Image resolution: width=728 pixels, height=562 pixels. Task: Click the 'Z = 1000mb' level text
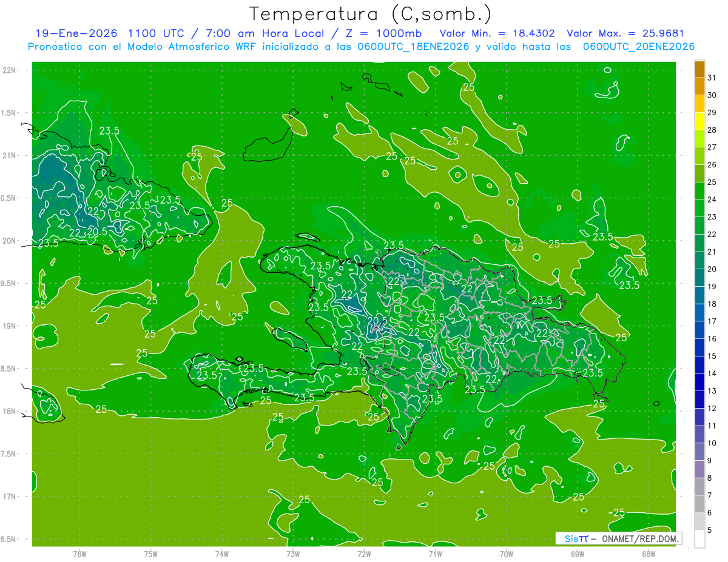coord(394,33)
